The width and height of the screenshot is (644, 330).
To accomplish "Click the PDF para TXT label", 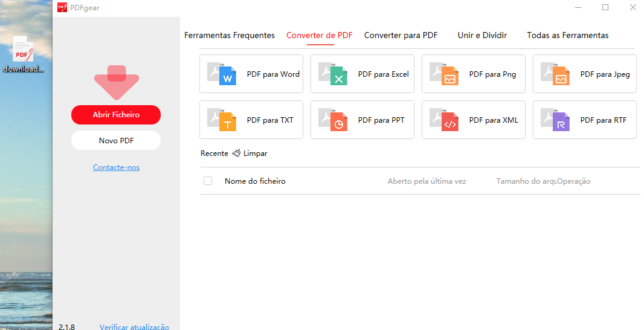I will click(270, 120).
